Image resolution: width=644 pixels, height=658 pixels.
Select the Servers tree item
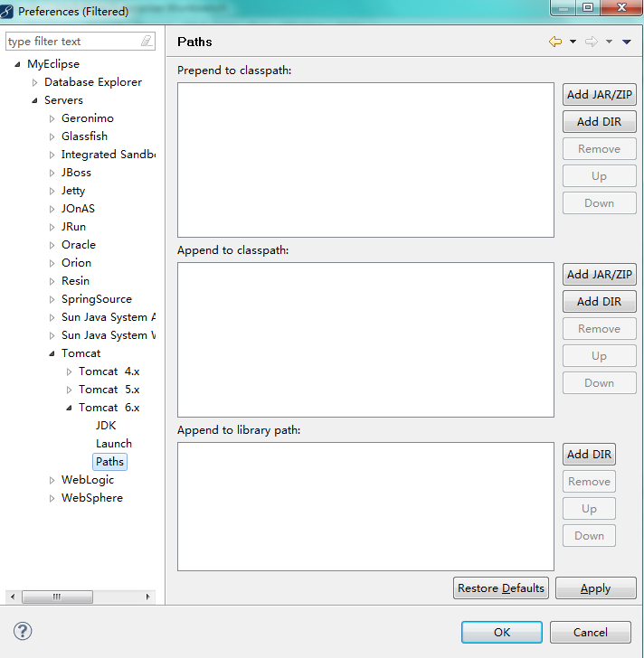click(x=64, y=99)
